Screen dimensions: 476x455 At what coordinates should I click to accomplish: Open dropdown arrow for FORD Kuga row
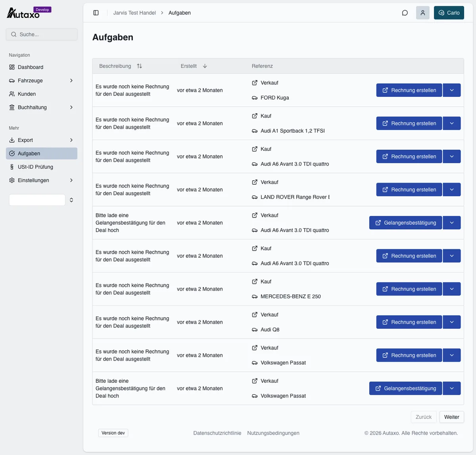(452, 90)
